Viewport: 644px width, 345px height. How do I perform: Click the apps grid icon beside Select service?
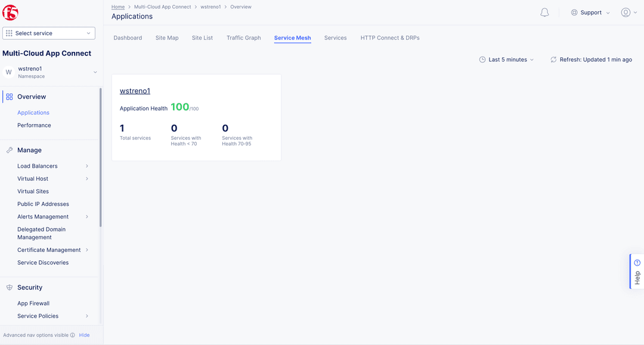[x=8, y=33]
